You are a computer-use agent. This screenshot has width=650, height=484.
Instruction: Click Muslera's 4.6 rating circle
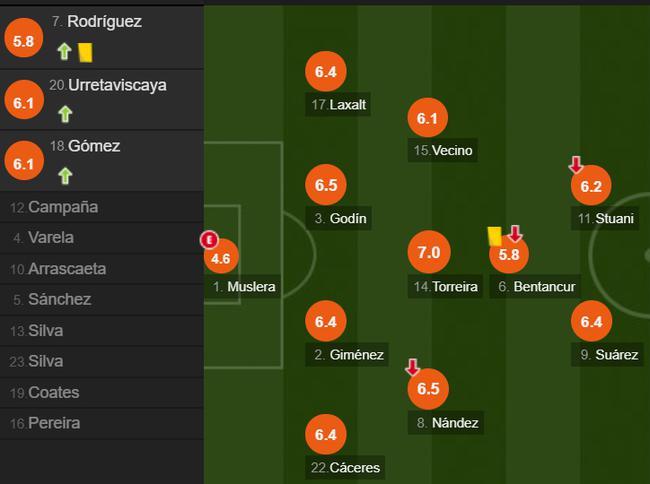[221, 257]
